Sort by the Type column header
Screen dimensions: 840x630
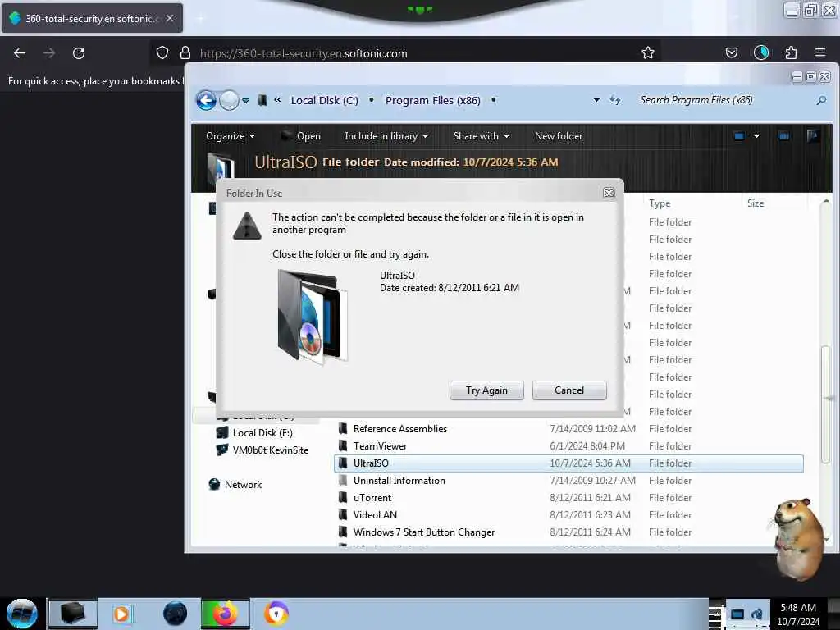pyautogui.click(x=660, y=203)
